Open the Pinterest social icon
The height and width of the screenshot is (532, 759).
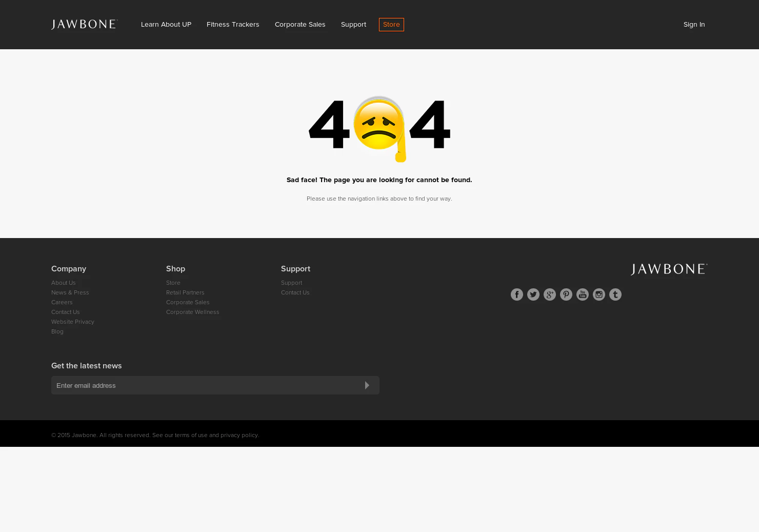[566, 294]
